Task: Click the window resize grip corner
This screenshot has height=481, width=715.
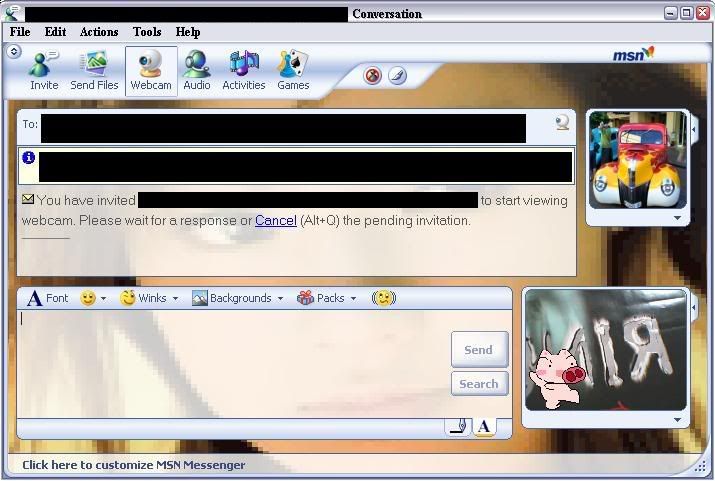Action: tap(700, 465)
